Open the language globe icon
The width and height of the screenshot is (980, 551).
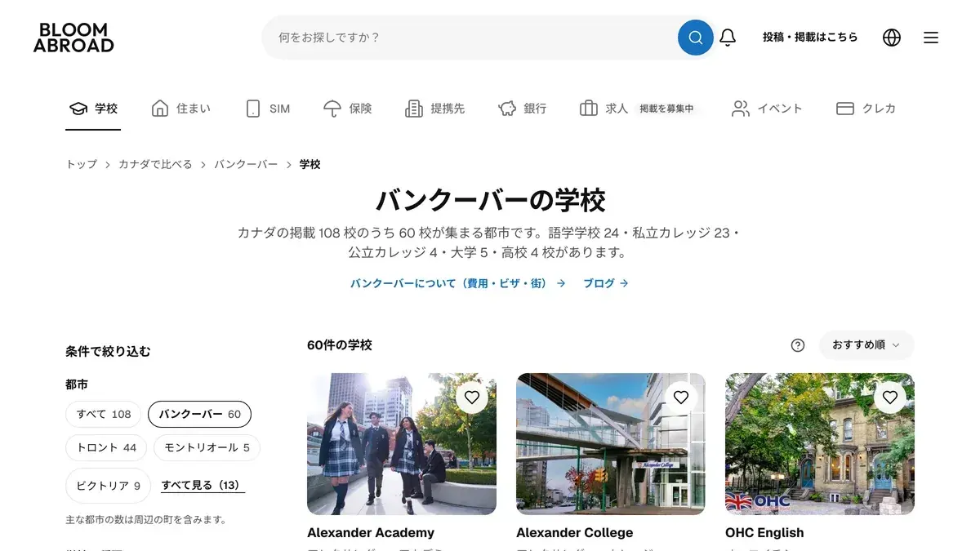(892, 38)
